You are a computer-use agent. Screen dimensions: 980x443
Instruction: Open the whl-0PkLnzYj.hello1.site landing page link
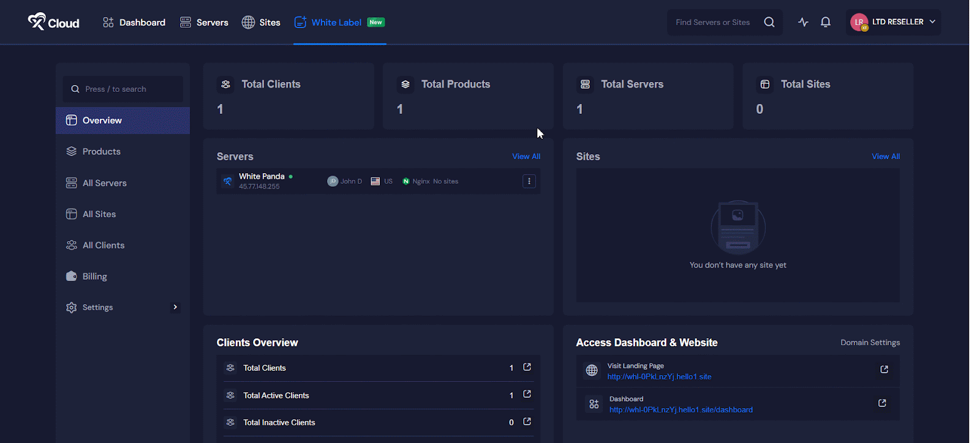click(x=659, y=377)
